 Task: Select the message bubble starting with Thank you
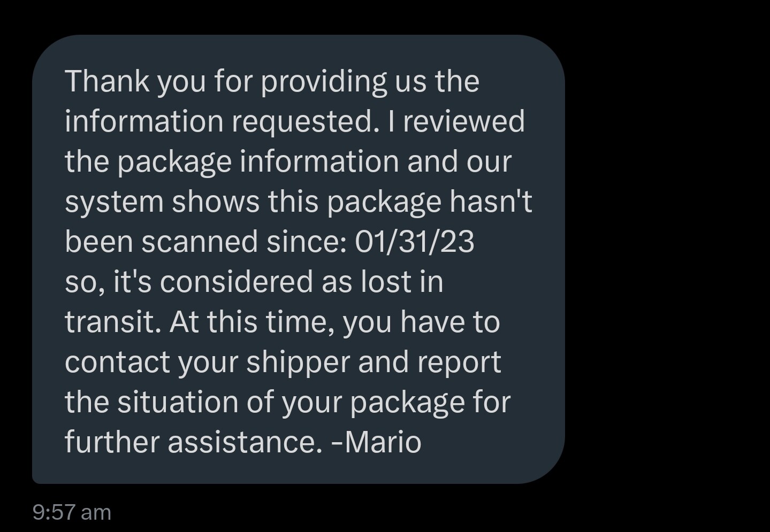point(298,259)
